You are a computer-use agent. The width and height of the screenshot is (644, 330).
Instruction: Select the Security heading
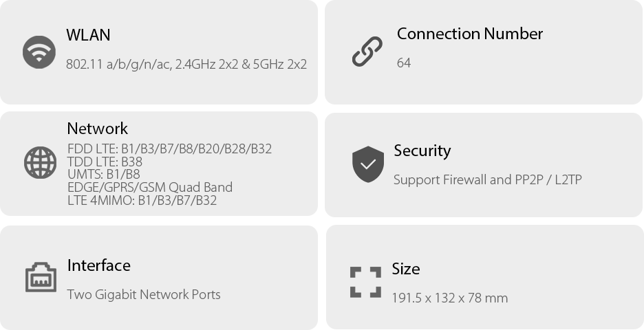[422, 151]
